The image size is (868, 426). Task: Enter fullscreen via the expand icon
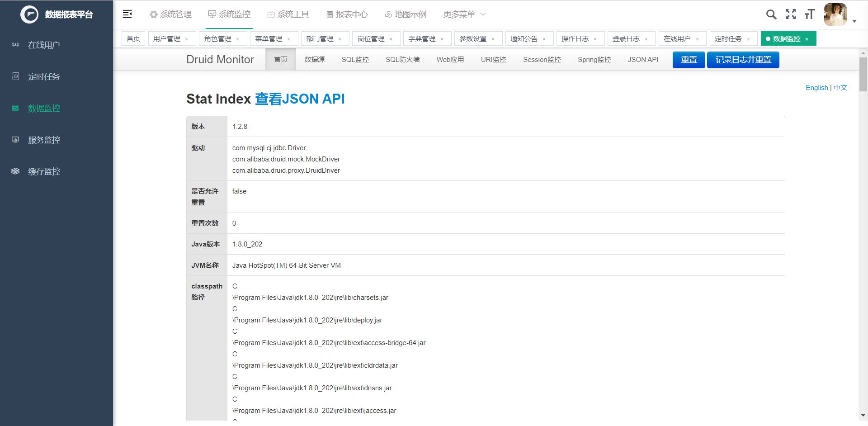pos(791,14)
